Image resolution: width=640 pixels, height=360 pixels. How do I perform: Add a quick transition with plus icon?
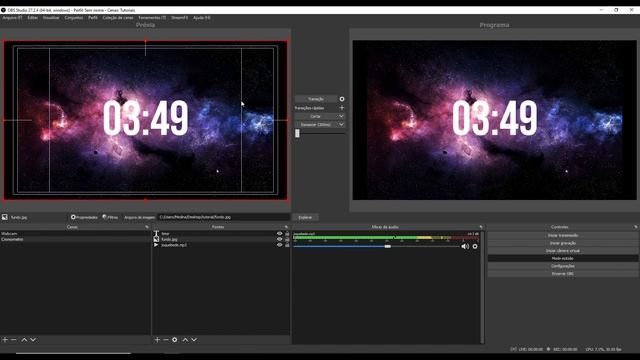tap(342, 108)
